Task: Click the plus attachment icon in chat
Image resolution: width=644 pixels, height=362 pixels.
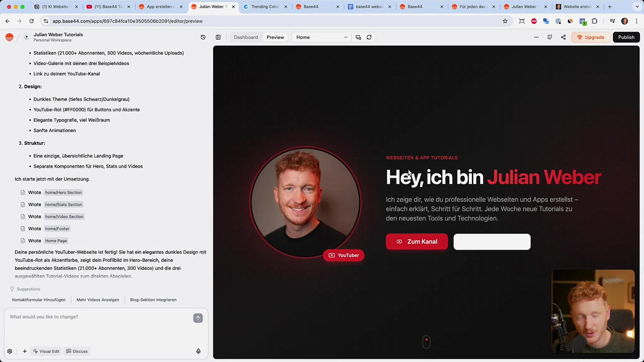Action: [x=24, y=351]
